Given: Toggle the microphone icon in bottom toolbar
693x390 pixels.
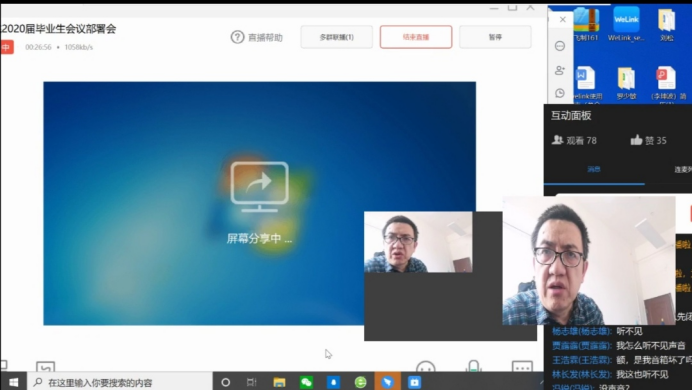Looking at the screenshot, I should coord(473,366).
